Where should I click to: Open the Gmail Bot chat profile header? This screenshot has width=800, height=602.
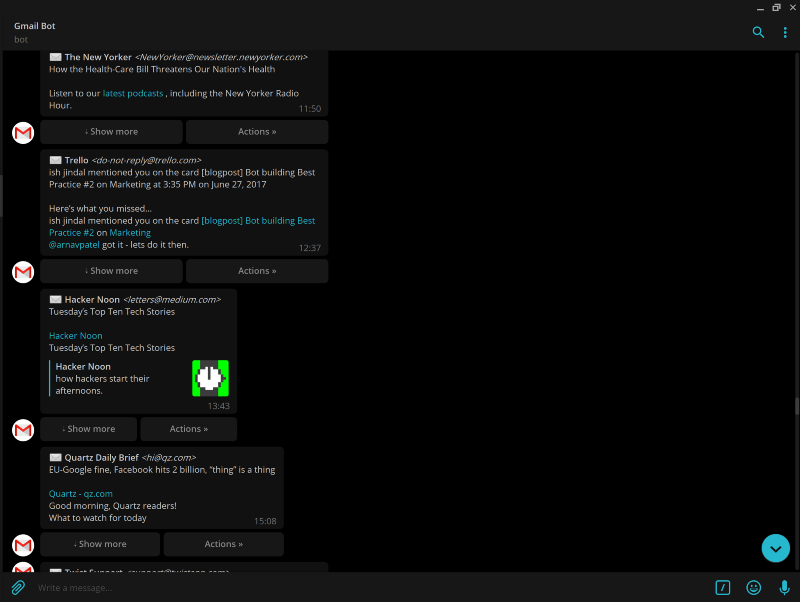(35, 32)
